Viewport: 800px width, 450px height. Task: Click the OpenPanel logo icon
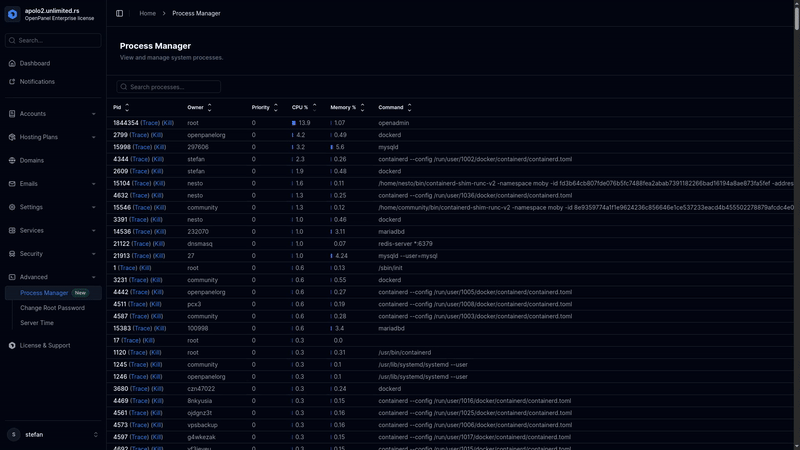pyautogui.click(x=13, y=14)
